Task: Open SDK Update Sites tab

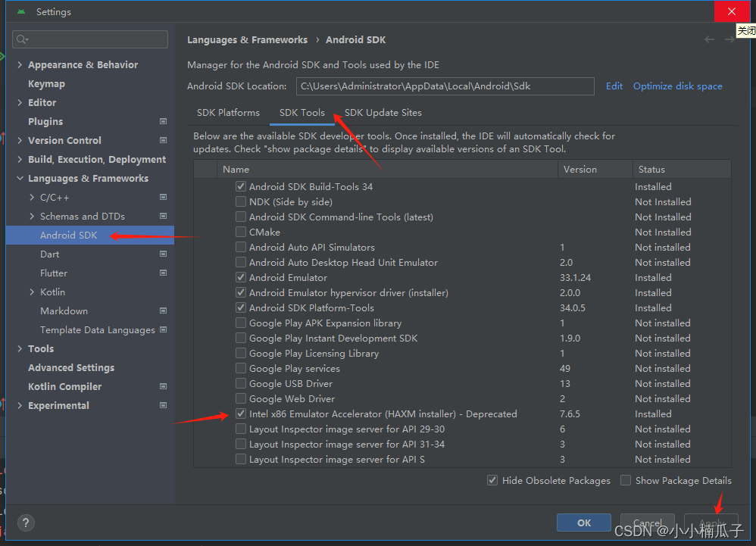Action: pyautogui.click(x=383, y=112)
